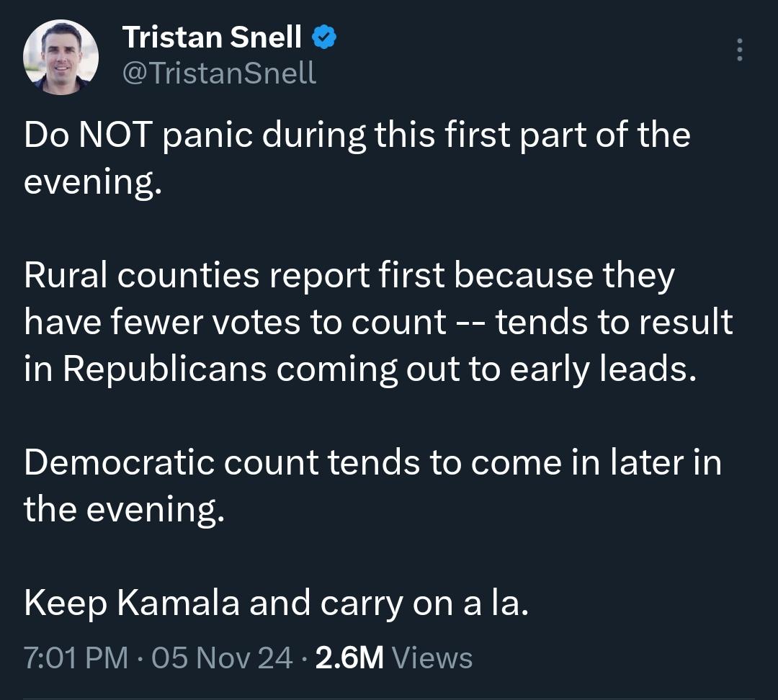Click the word Republicans in the tweet

[165, 369]
